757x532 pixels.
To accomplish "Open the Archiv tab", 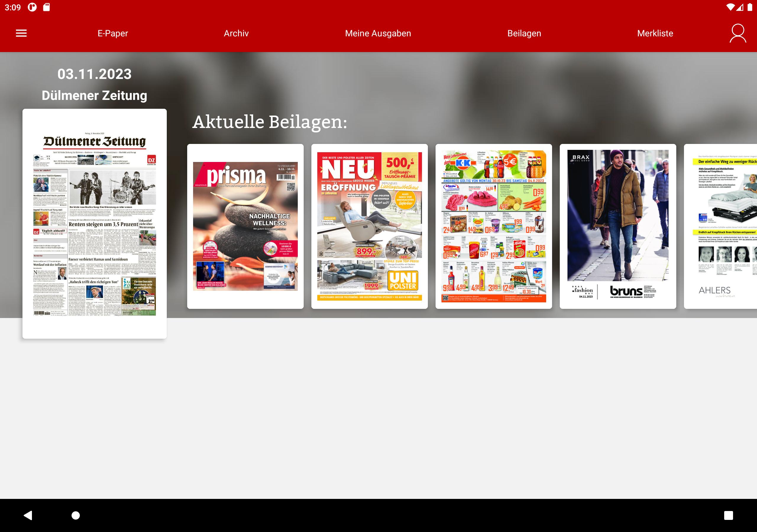I will tap(236, 33).
